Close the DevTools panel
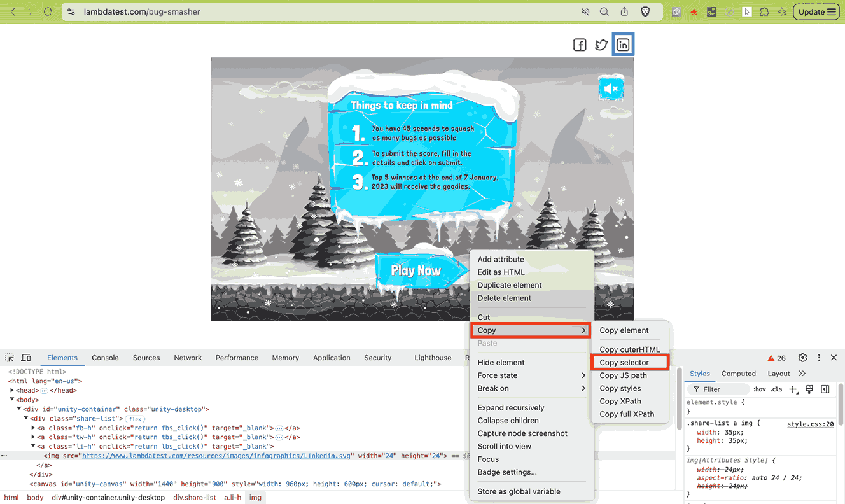This screenshot has height=504, width=845. click(834, 358)
